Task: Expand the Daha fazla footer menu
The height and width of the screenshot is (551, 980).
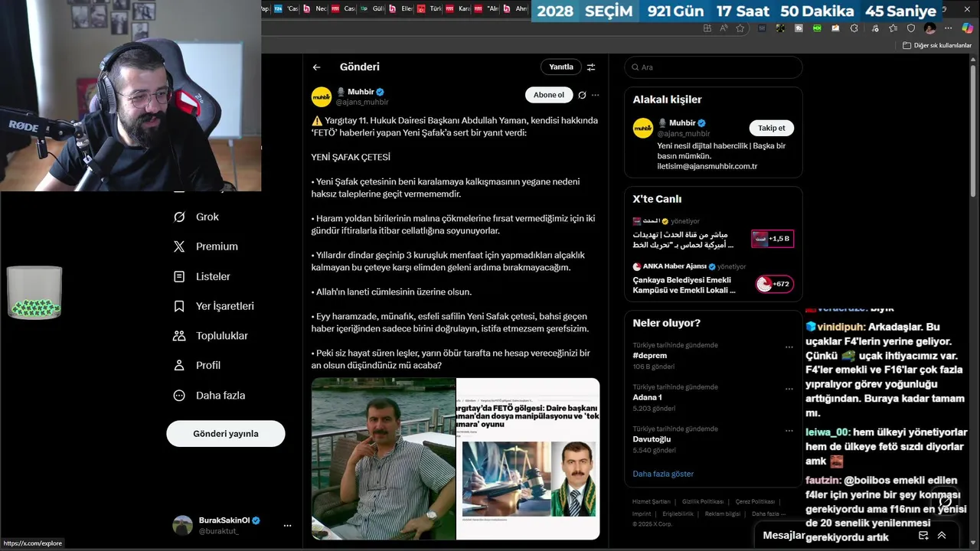Action: 768,514
